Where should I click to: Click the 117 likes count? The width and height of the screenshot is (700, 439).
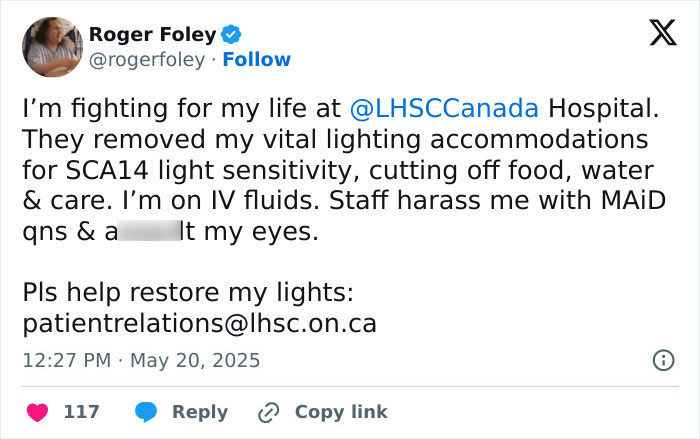81,411
